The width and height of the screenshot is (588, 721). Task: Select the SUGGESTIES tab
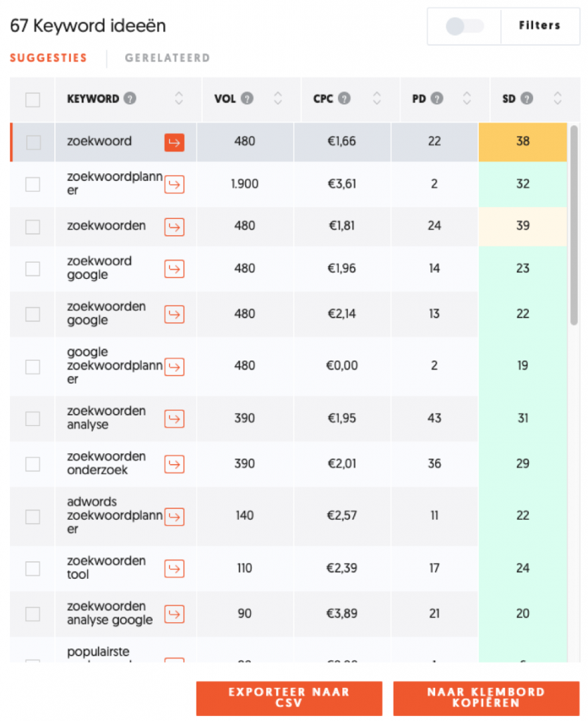pos(49,58)
